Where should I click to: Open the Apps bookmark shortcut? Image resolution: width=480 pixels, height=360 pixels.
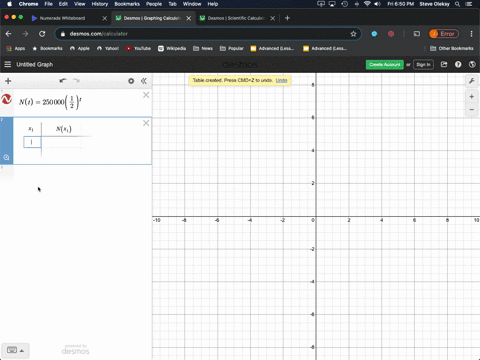[x=16, y=48]
